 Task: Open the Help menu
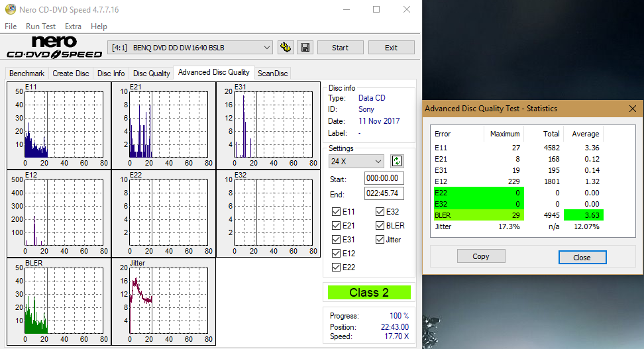tap(99, 26)
